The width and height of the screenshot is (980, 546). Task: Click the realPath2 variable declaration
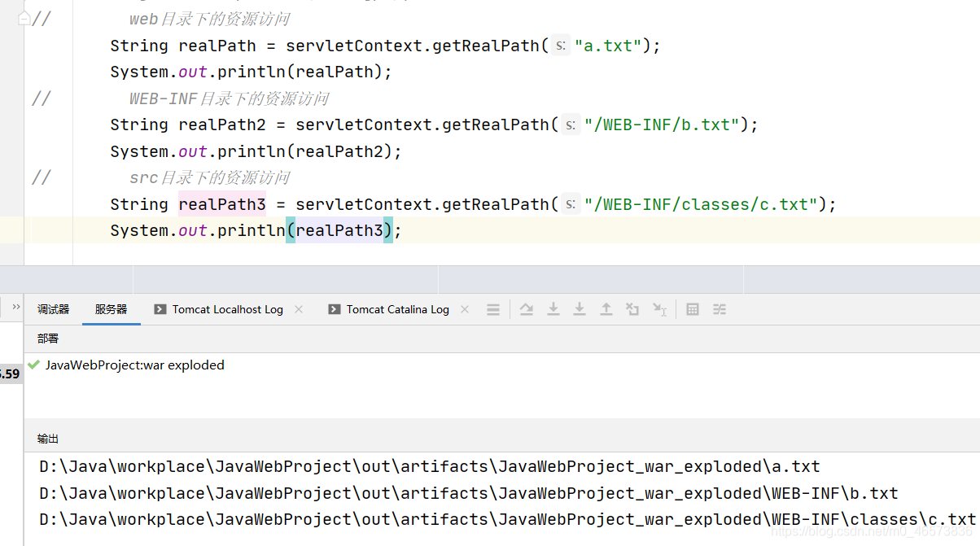click(222, 124)
